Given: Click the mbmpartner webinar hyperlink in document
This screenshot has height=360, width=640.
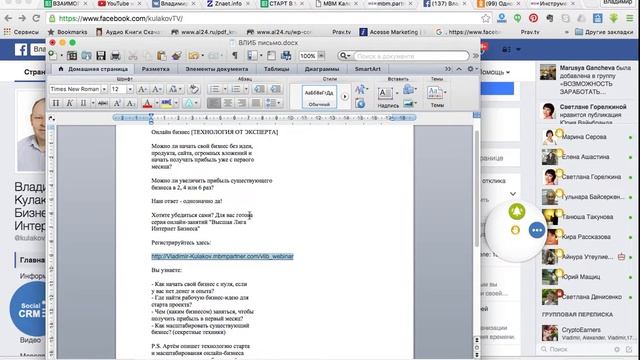Looking at the screenshot, I should coord(222,256).
